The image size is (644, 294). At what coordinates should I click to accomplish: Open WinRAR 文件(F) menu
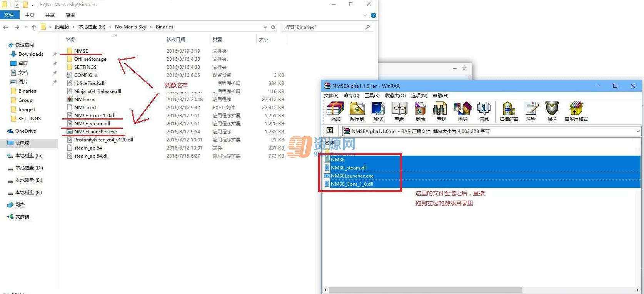pyautogui.click(x=331, y=95)
